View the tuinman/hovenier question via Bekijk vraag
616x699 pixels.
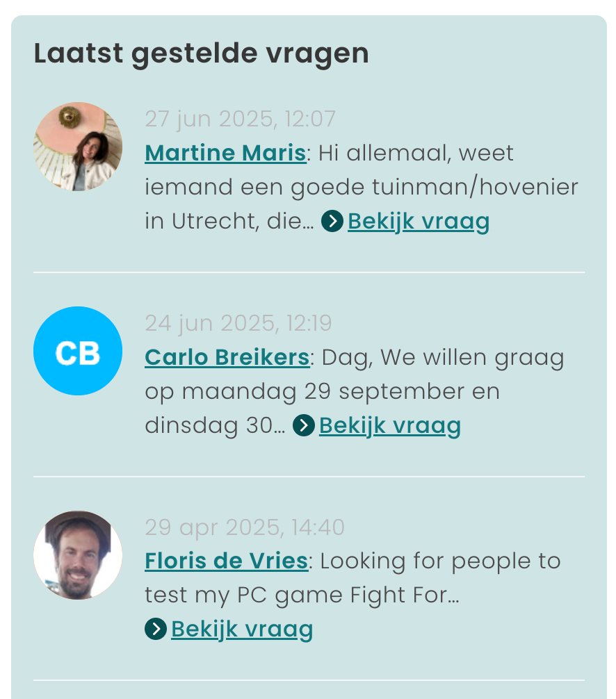click(419, 222)
